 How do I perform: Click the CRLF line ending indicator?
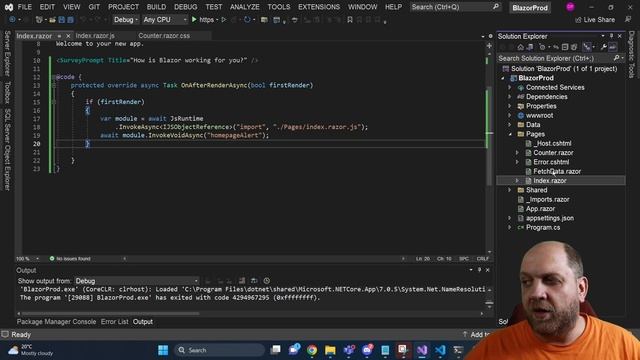coord(482,259)
